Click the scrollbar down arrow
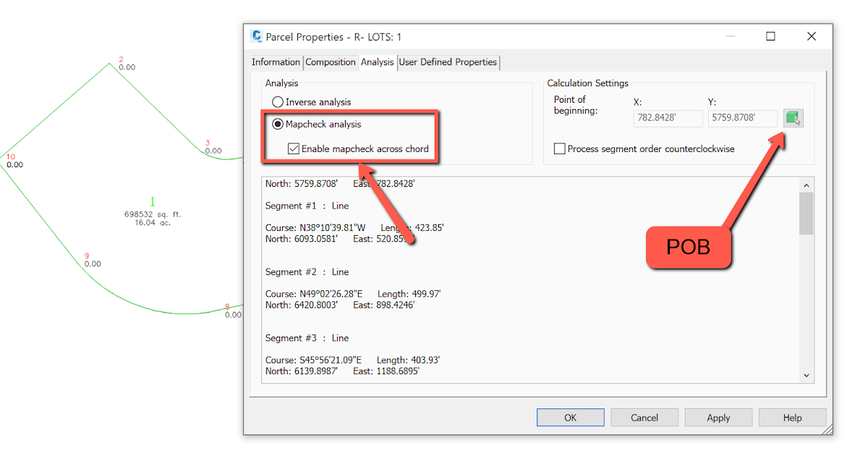This screenshot has height=456, width=868. [x=806, y=375]
